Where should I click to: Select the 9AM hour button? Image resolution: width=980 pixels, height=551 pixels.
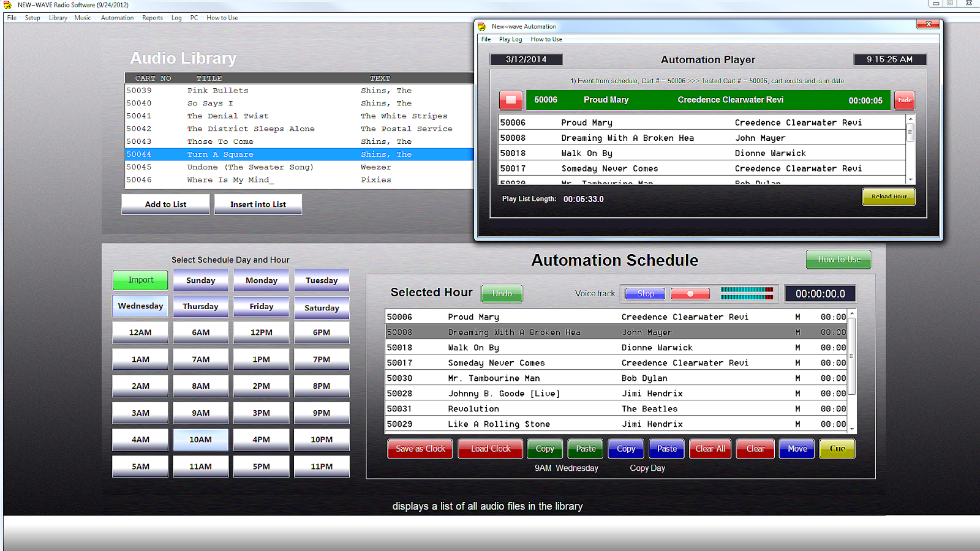(x=200, y=413)
